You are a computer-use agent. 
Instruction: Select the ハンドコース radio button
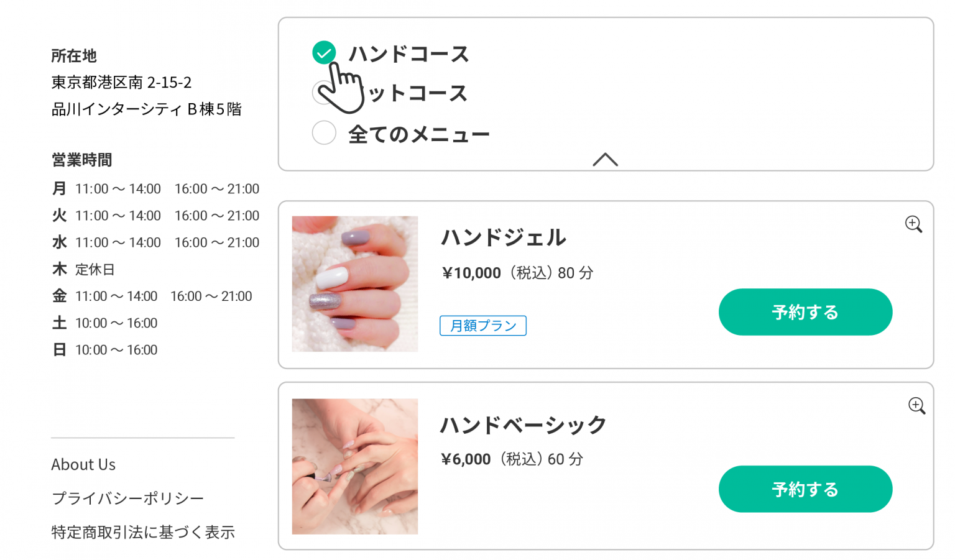(324, 53)
